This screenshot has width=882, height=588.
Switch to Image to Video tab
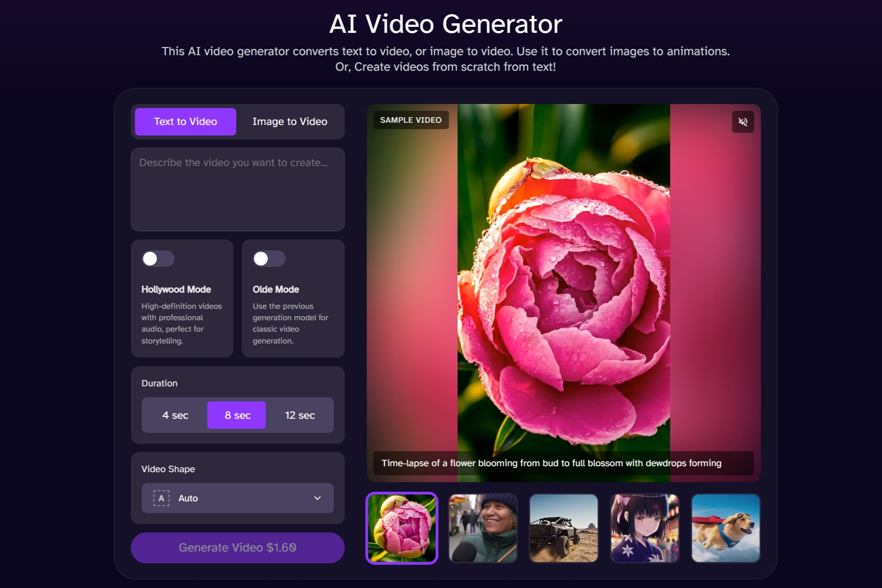pos(290,122)
